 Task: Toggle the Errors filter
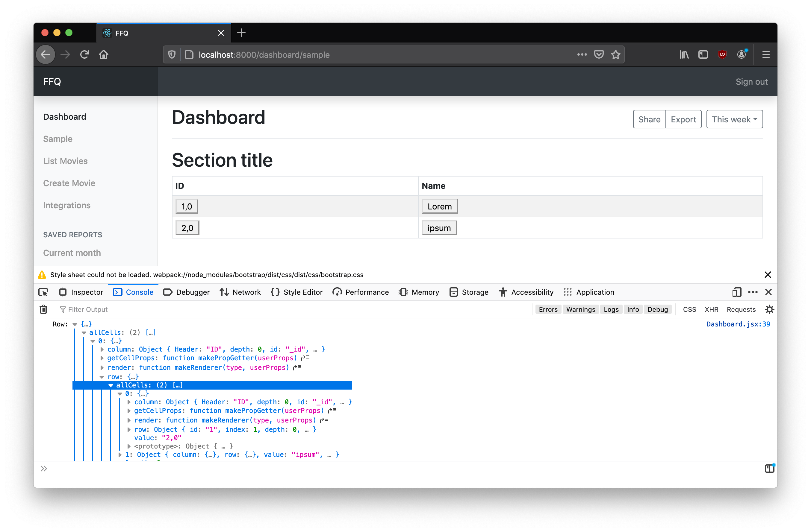(548, 309)
